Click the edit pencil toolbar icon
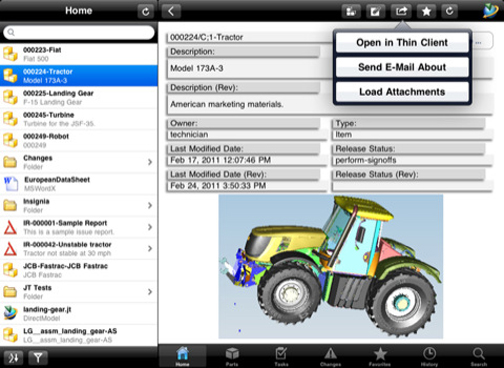This screenshot has height=368, width=504. tap(376, 11)
